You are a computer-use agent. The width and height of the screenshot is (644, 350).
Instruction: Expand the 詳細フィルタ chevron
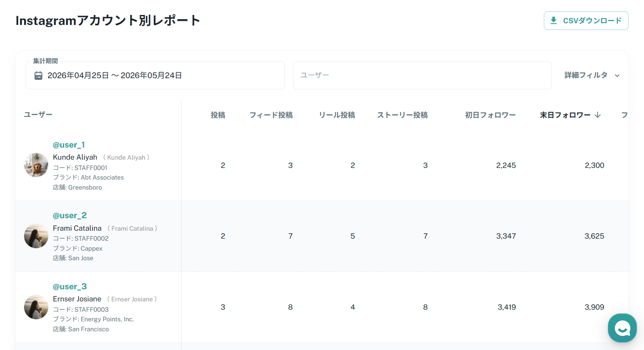click(x=617, y=76)
